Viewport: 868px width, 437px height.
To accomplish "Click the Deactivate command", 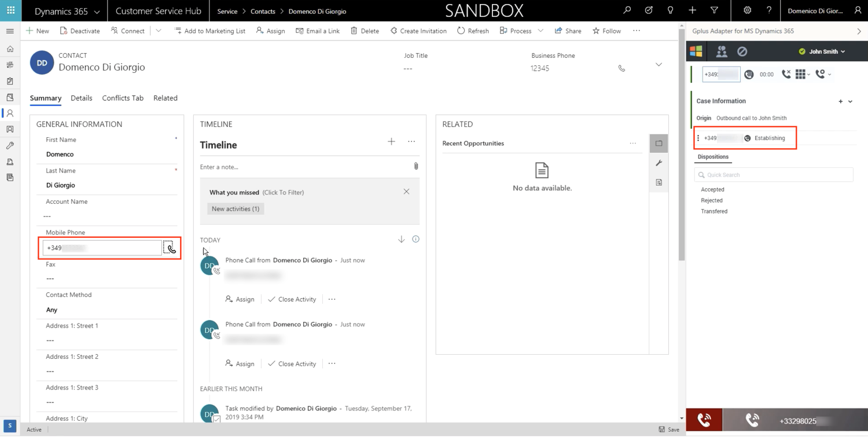I will pyautogui.click(x=80, y=31).
